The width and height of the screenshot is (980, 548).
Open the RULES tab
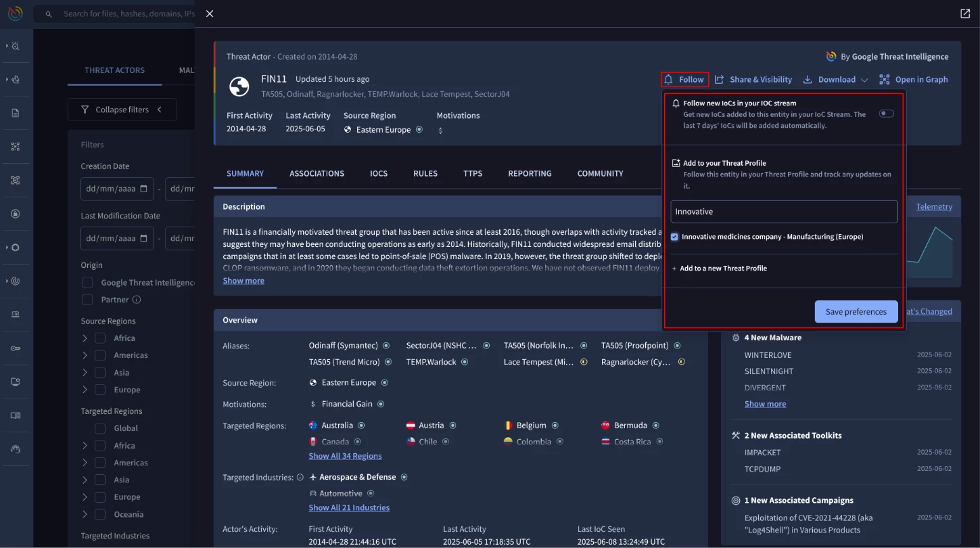425,174
